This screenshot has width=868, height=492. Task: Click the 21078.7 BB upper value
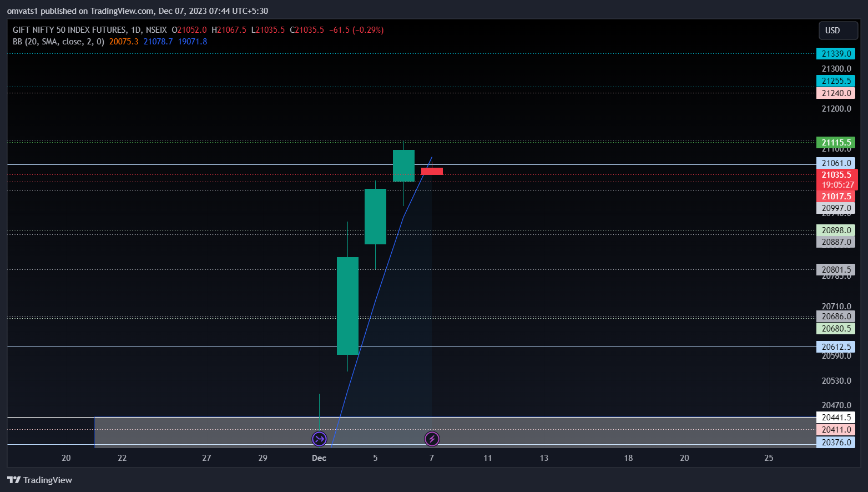point(158,42)
